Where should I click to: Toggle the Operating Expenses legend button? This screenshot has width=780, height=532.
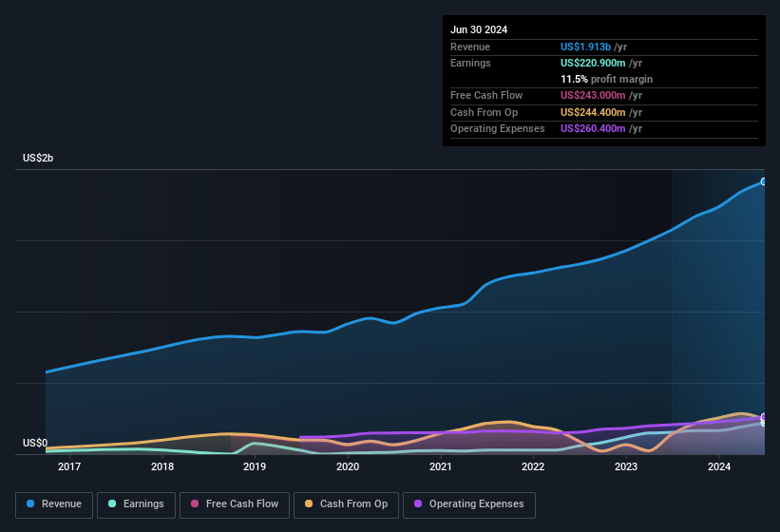point(469,504)
